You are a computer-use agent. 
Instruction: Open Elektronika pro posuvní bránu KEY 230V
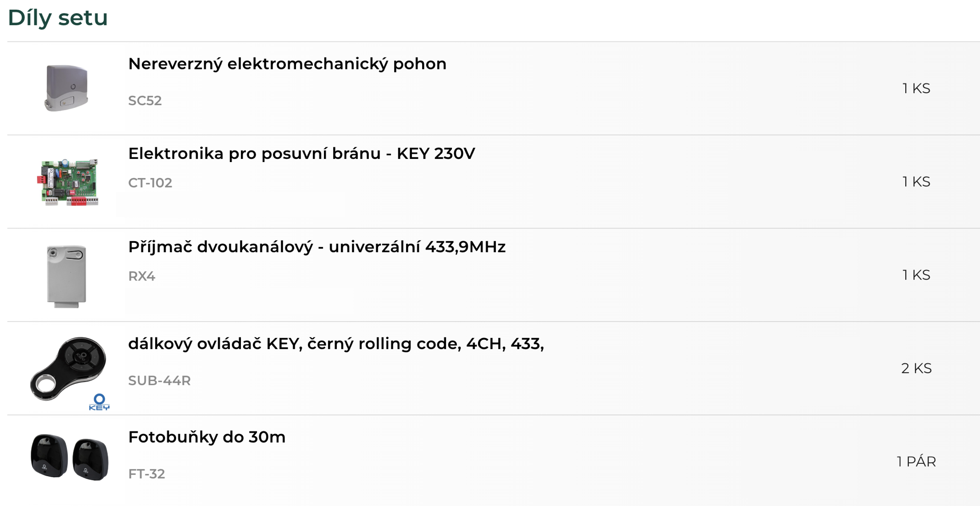(301, 153)
